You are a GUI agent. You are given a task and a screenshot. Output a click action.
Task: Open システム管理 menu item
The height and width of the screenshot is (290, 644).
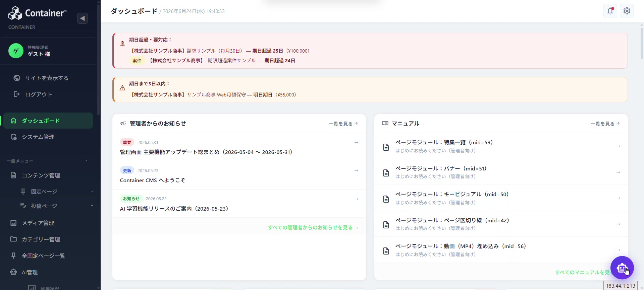48,137
